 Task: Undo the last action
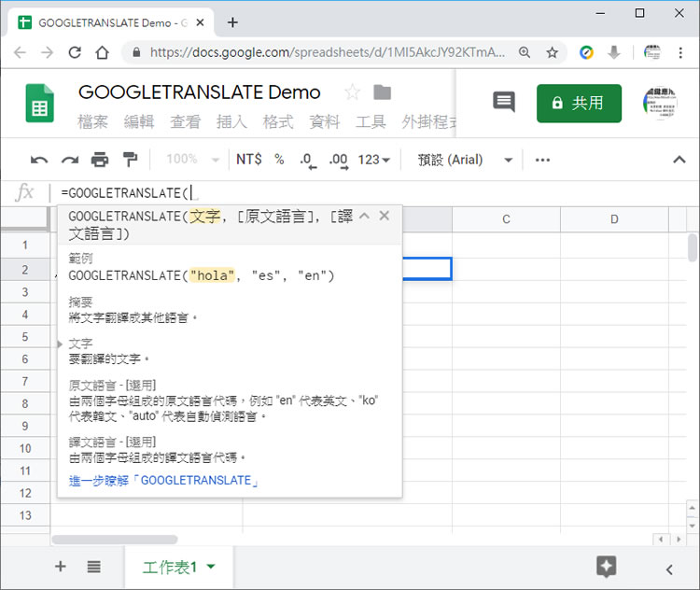(39, 160)
